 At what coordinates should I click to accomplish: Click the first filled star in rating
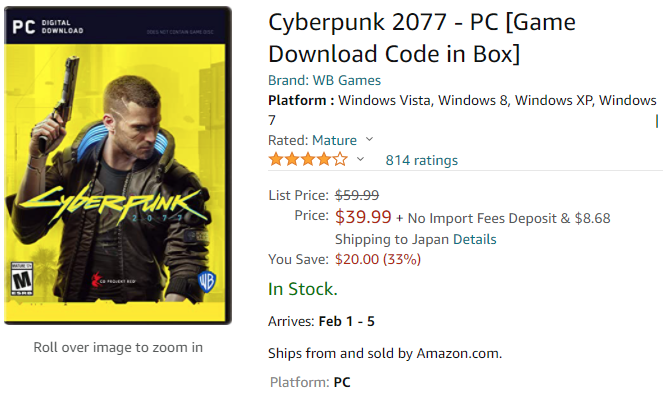pyautogui.click(x=276, y=160)
